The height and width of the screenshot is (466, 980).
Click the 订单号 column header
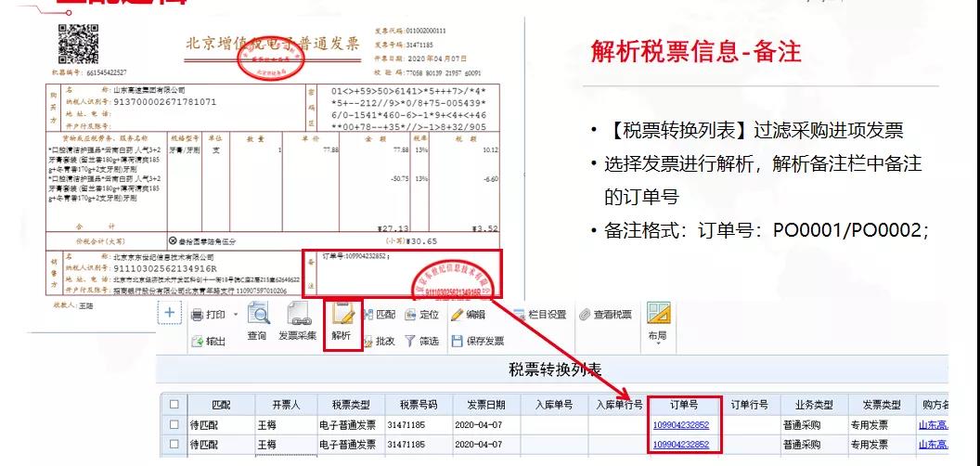pos(687,405)
